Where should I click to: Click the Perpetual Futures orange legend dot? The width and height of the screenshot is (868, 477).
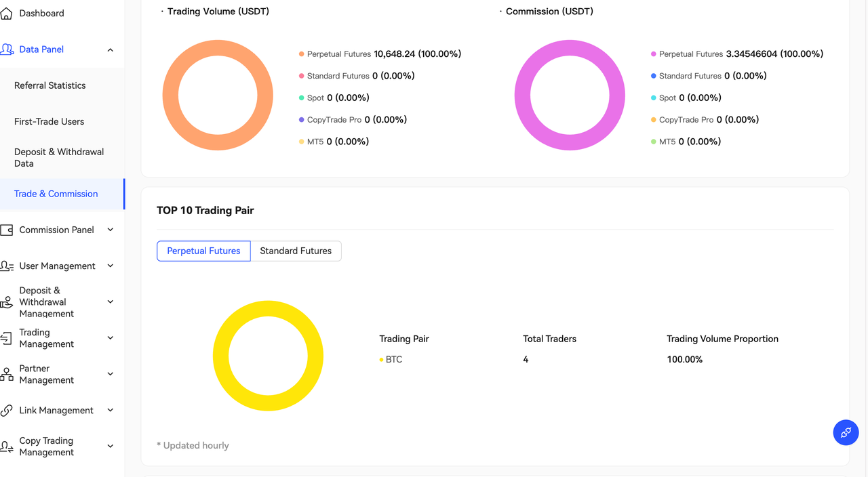(x=301, y=54)
